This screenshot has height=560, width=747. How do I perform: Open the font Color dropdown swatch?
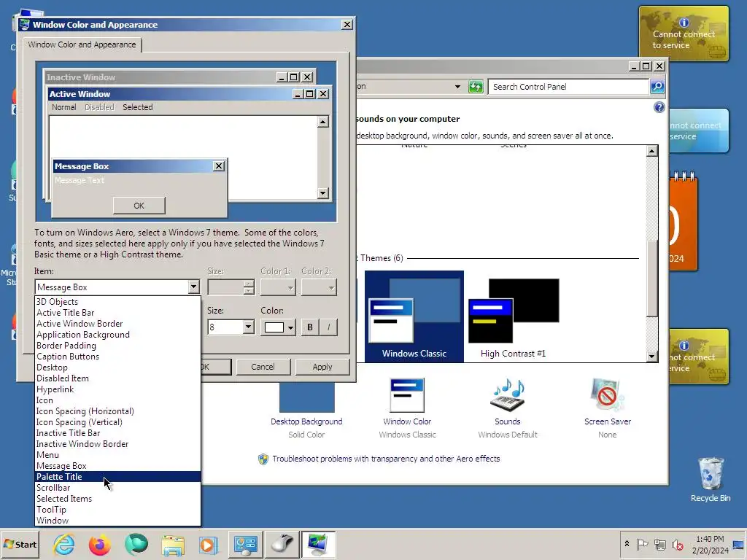click(x=278, y=327)
